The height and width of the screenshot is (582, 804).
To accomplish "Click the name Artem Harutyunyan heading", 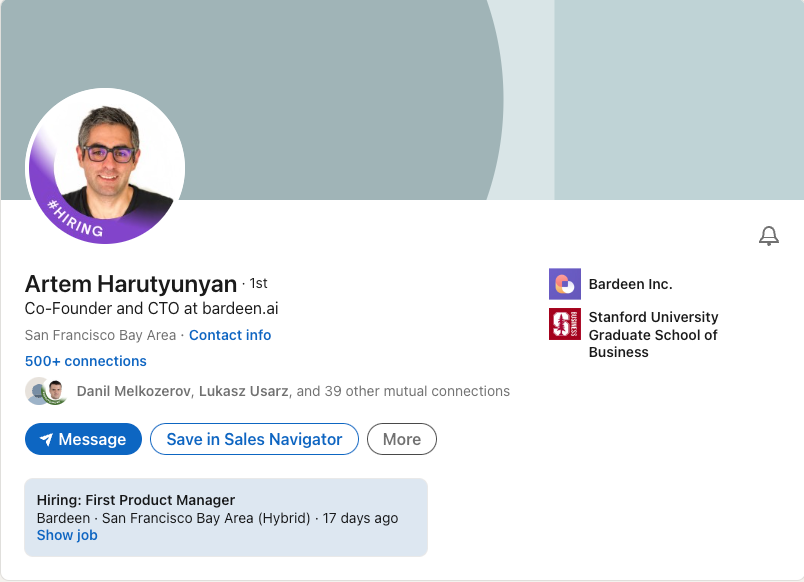I will 131,284.
